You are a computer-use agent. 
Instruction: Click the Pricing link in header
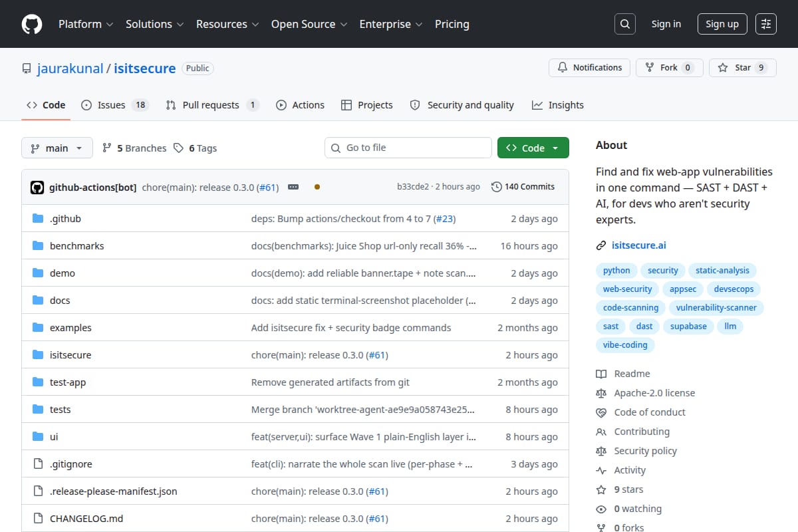(452, 24)
